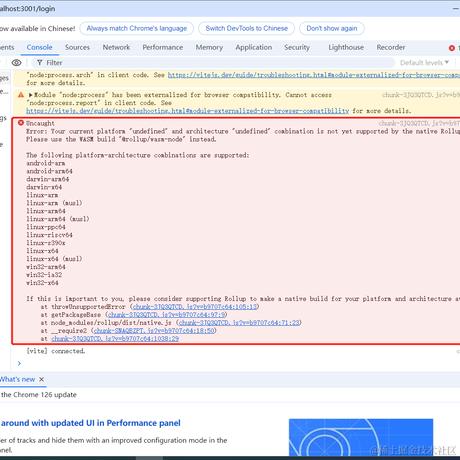The width and height of the screenshot is (460, 460).
Task: Click the red Uncaught error icon
Action: [21, 123]
